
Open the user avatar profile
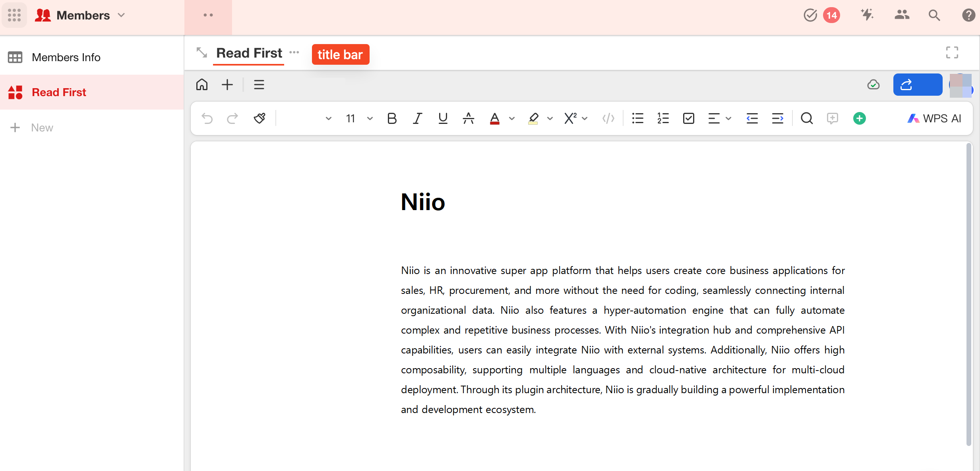961,85
